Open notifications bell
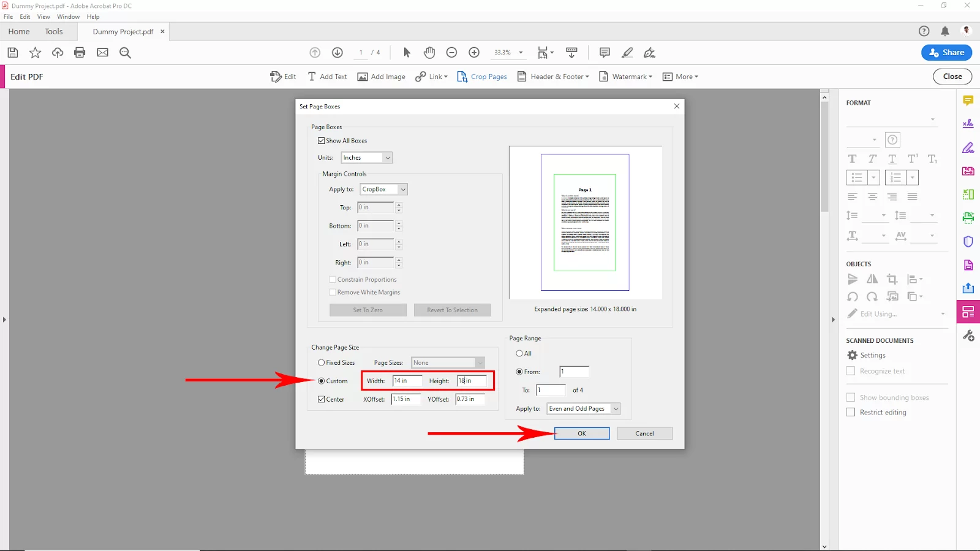Image resolution: width=980 pixels, height=551 pixels. [945, 31]
